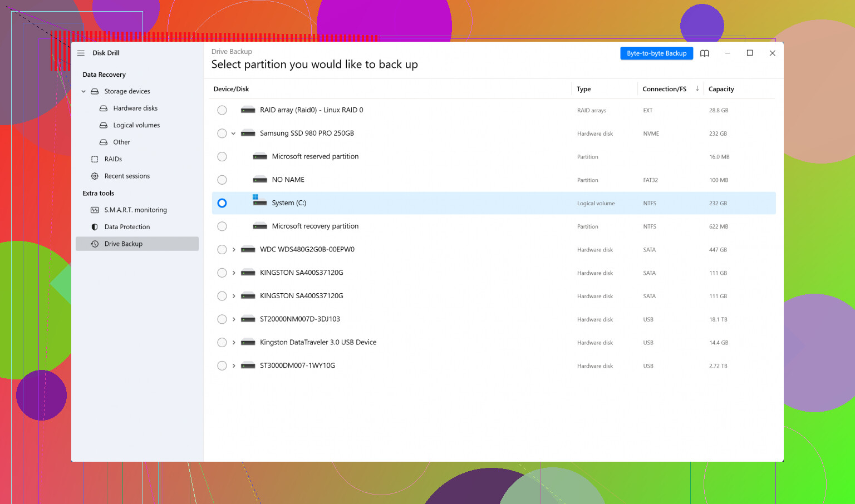Sort by the Capacity column header

[x=721, y=89]
